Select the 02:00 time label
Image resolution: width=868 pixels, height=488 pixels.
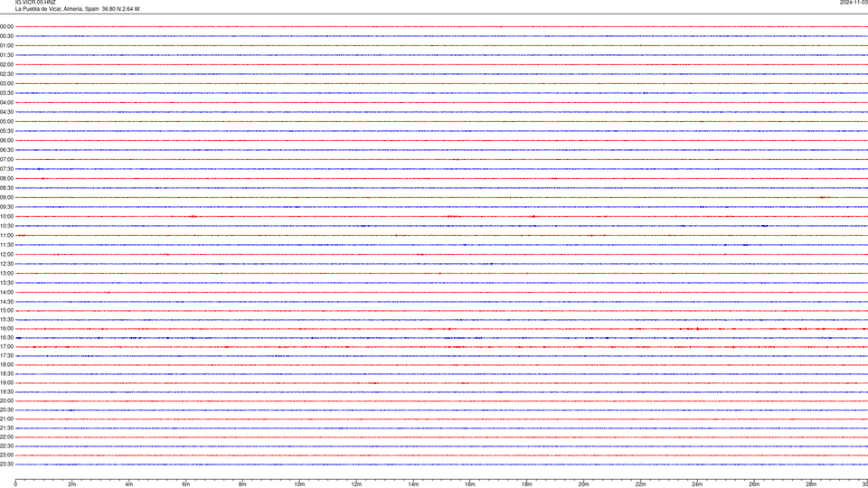tap(6, 65)
